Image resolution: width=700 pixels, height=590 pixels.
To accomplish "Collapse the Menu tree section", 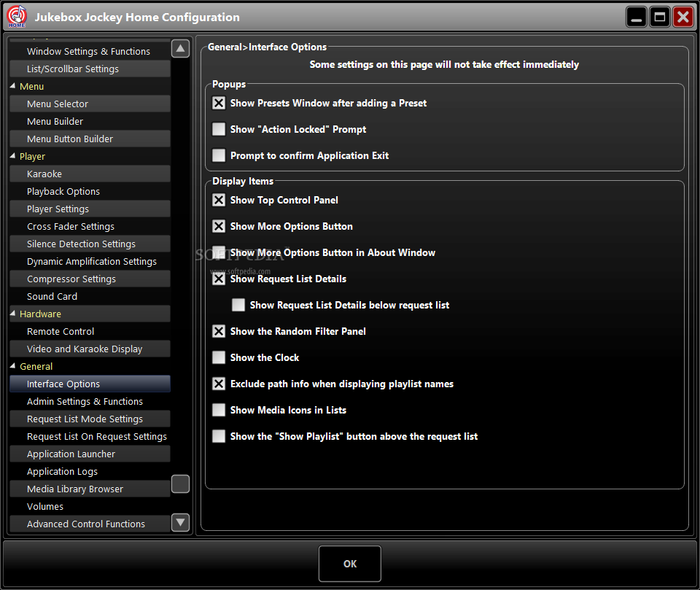I will (x=12, y=86).
